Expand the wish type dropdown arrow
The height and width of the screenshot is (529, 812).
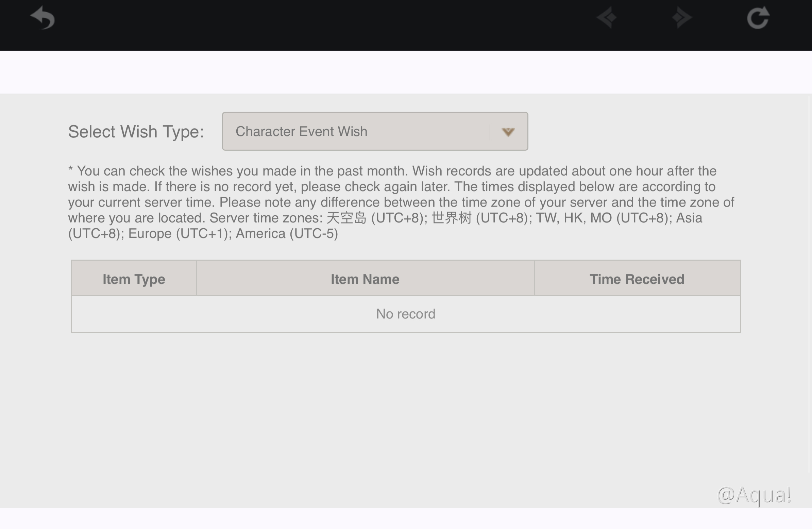click(508, 132)
